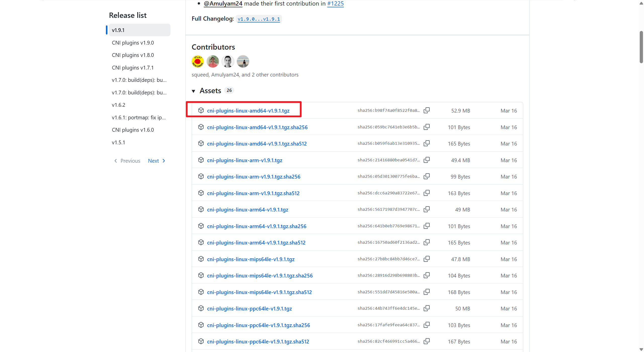This screenshot has height=352, width=644.
Task: Copy sha256 for cni-plugins-linux-arm-v1.9.1.tgz.sha256
Action: pos(427,176)
